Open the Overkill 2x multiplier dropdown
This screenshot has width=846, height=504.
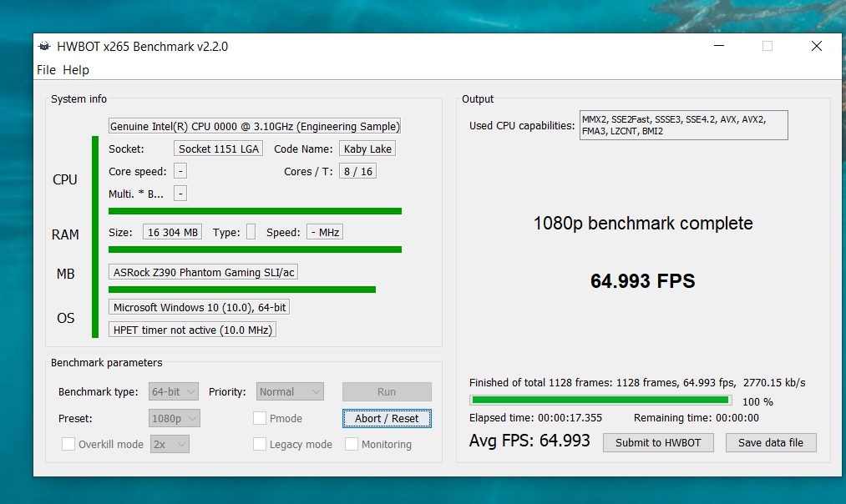[x=170, y=444]
